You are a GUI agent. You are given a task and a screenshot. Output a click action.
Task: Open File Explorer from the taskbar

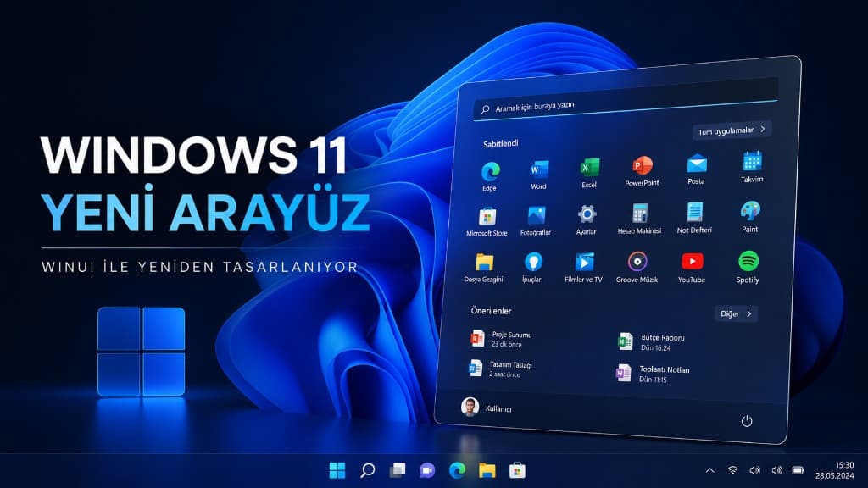pyautogui.click(x=487, y=470)
